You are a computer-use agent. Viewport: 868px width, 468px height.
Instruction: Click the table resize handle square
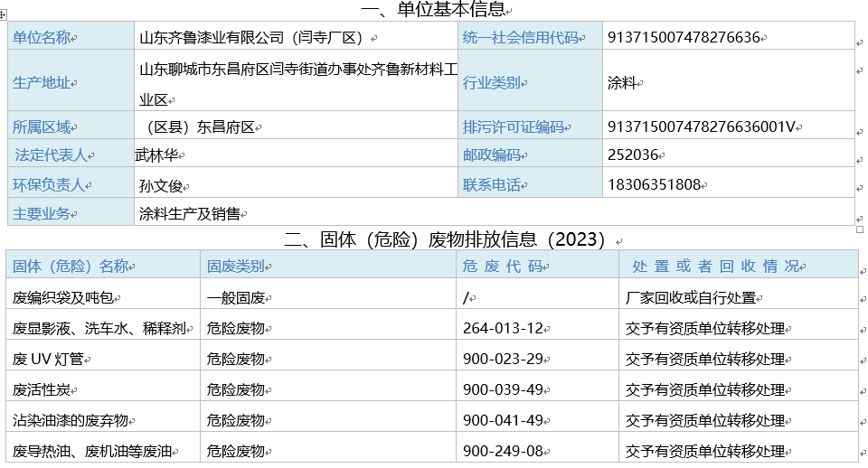860,229
